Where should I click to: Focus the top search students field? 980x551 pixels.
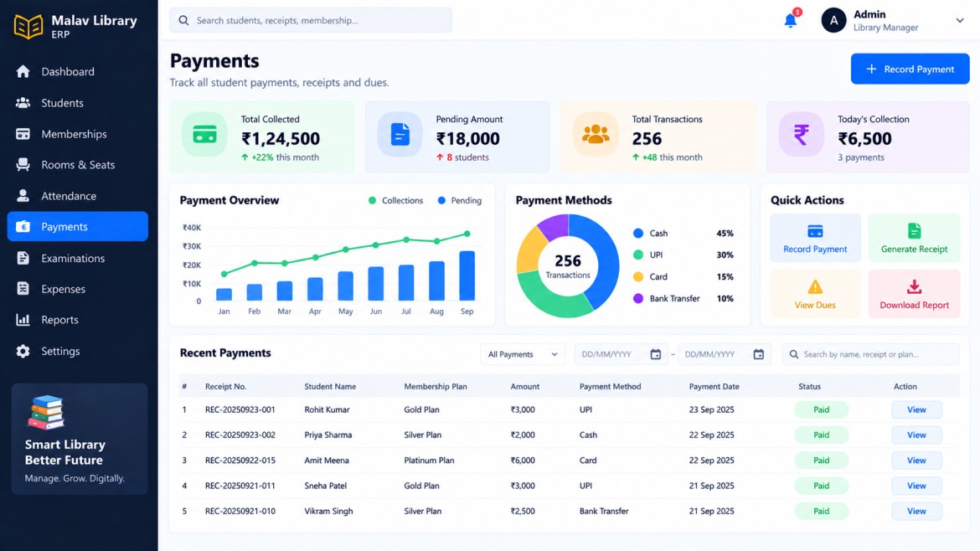coord(311,20)
